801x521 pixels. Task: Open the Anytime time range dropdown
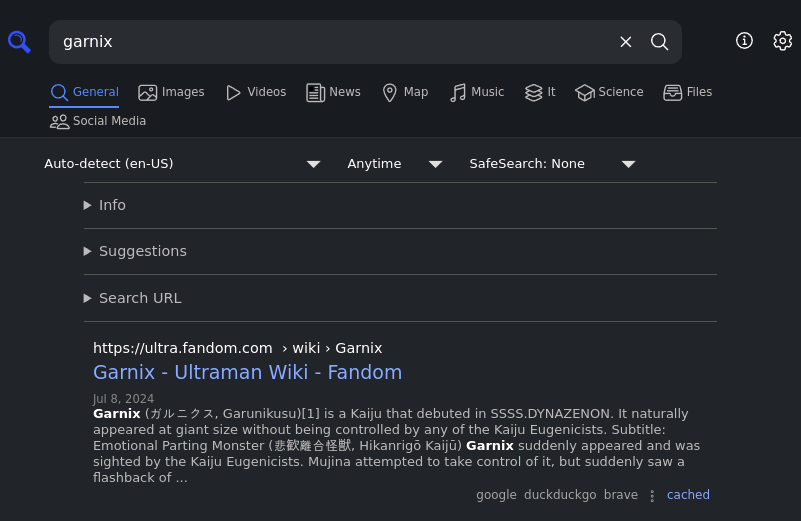tap(395, 164)
